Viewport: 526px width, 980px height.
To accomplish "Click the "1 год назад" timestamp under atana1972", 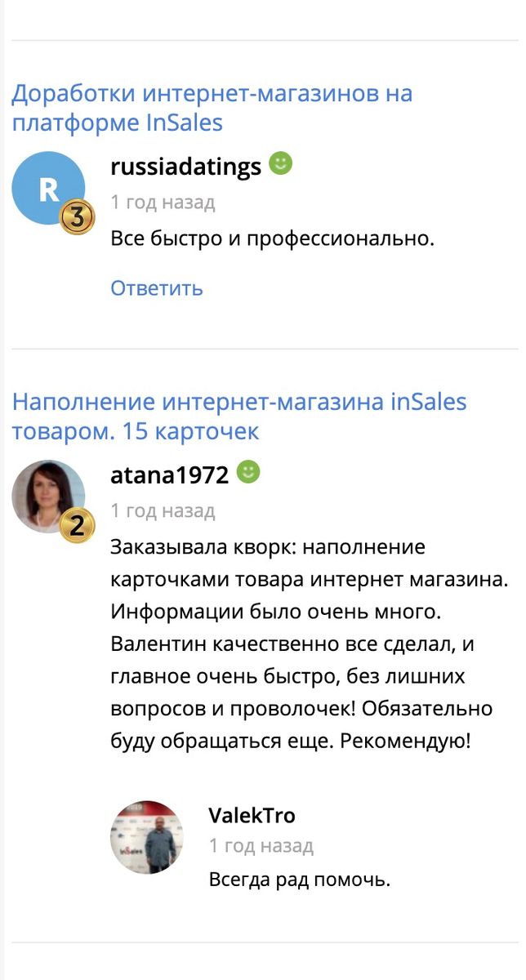I will (163, 510).
